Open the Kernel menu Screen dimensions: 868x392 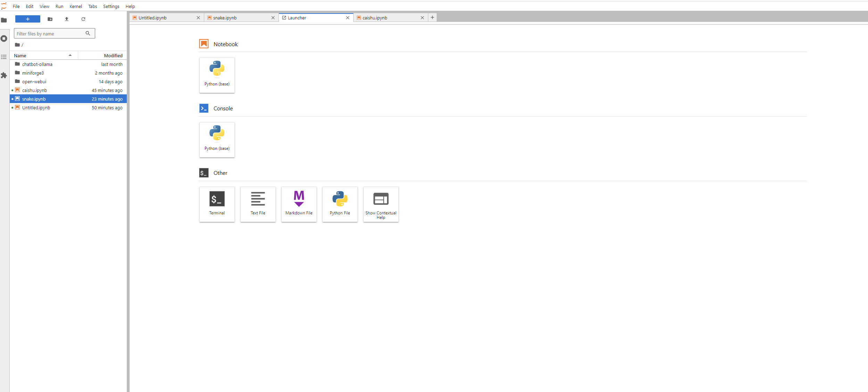(75, 6)
